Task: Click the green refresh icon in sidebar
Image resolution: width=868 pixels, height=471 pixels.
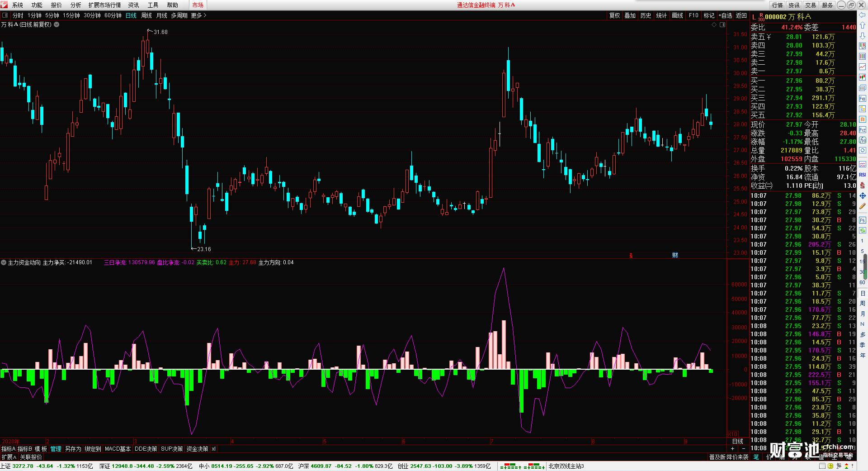Action: [x=863, y=230]
